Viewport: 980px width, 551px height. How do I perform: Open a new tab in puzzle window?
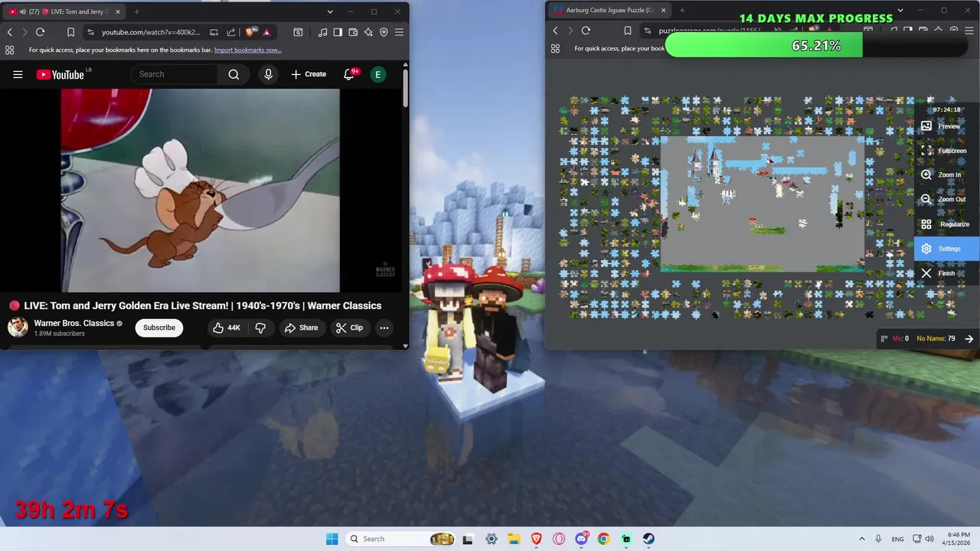(x=682, y=10)
